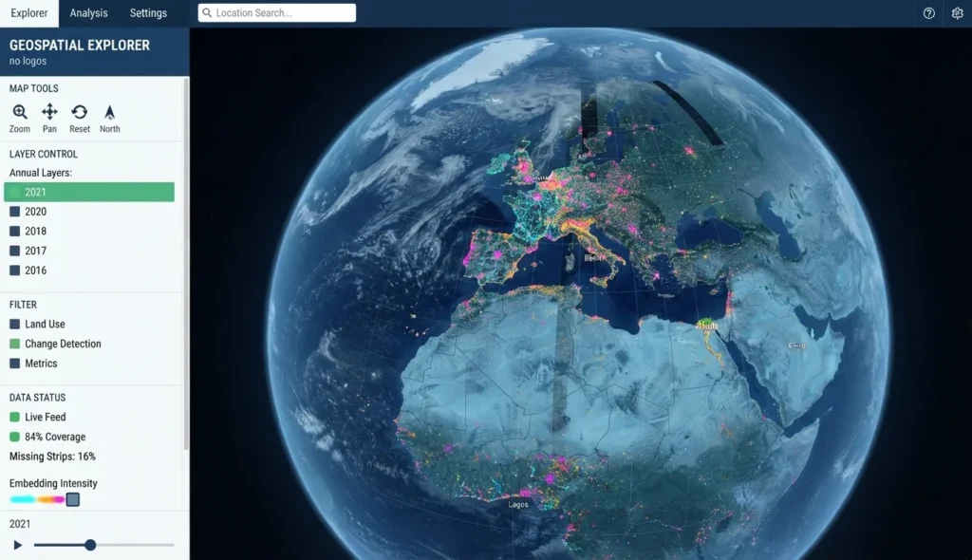Viewport: 972px width, 560px height.
Task: Click the MAP TOOLS heading
Action: [x=34, y=88]
